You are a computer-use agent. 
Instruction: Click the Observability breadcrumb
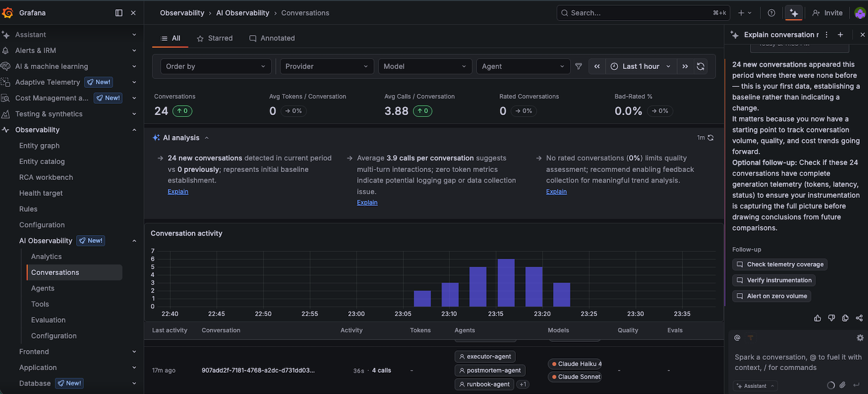pyautogui.click(x=182, y=13)
